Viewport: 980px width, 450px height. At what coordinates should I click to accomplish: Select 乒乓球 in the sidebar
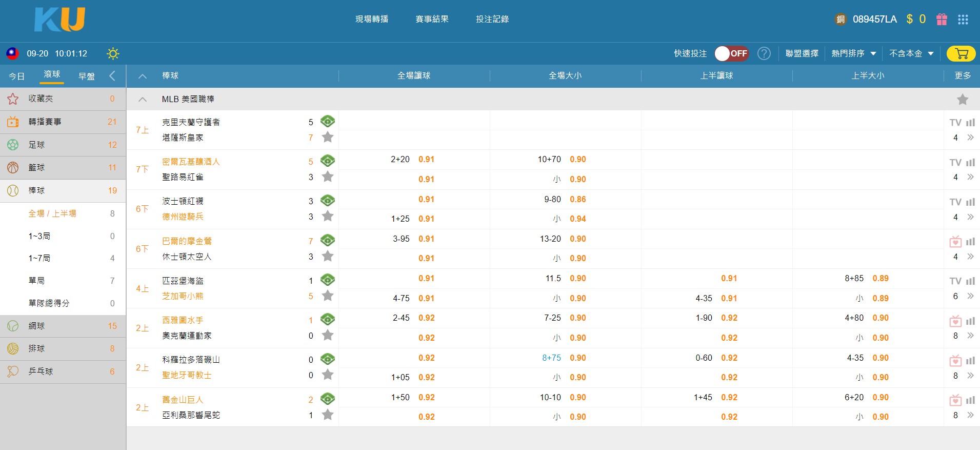tap(63, 371)
